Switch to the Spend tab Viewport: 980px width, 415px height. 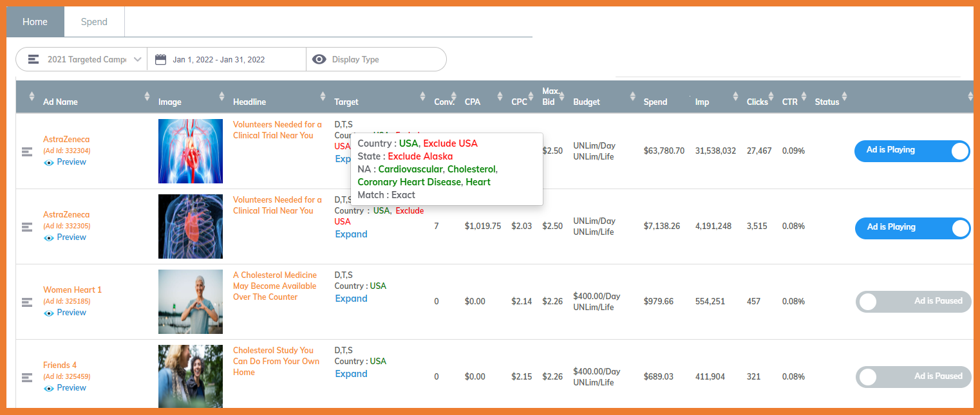pyautogui.click(x=94, y=22)
